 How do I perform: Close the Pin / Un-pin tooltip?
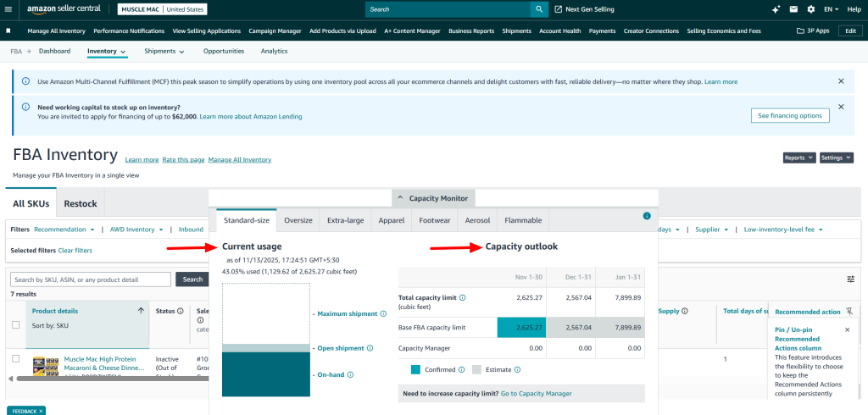(847, 329)
